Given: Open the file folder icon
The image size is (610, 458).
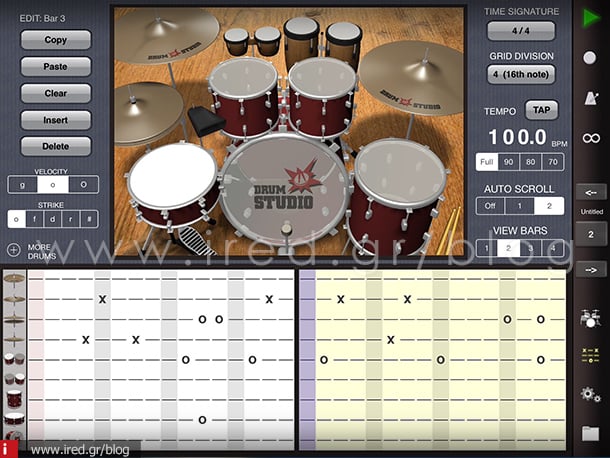Looking at the screenshot, I should 591,433.
